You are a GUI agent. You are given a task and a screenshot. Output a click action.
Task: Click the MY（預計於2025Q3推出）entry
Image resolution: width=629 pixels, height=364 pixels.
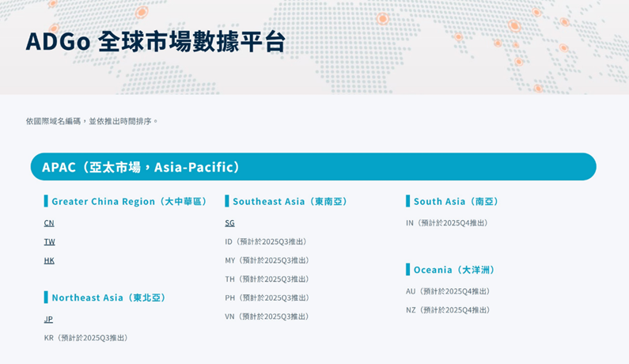(267, 260)
